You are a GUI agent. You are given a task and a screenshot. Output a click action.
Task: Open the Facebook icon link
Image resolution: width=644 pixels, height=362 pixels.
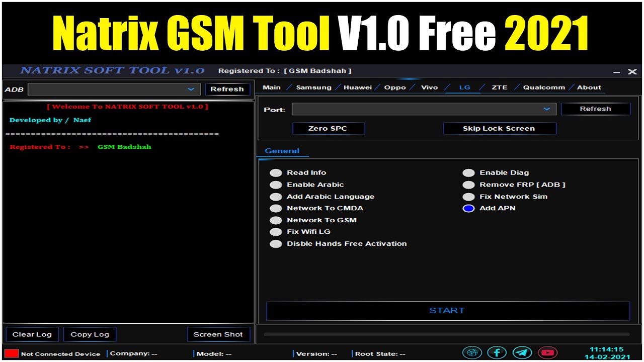coord(497,352)
